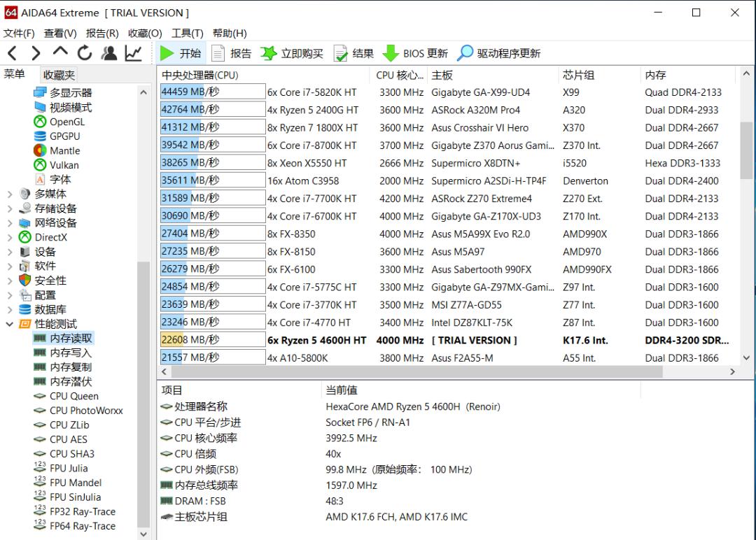This screenshot has width=756, height=540.
Task: Collapse the 性能测试 tree node
Action: [10, 324]
